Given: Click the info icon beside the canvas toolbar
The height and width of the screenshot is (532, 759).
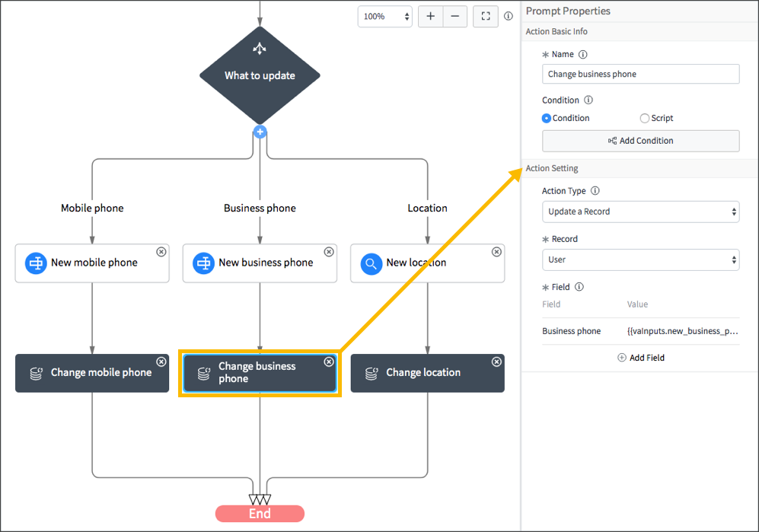Looking at the screenshot, I should click(508, 15).
